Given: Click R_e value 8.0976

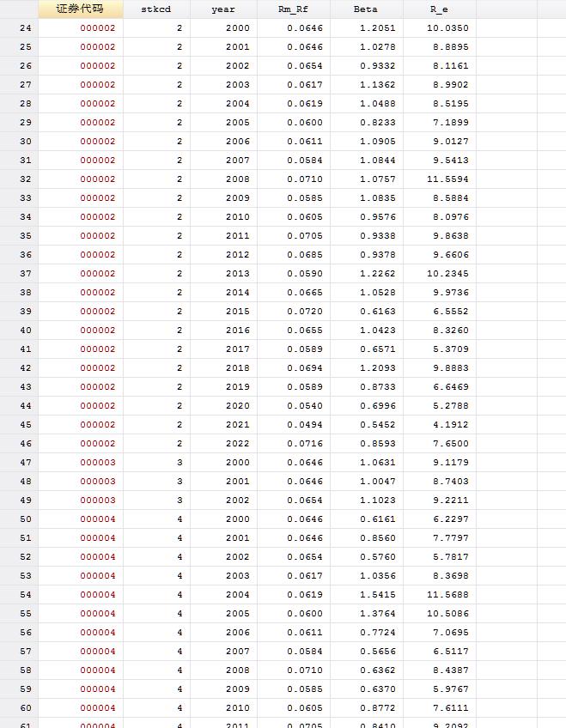Looking at the screenshot, I should pos(451,217).
